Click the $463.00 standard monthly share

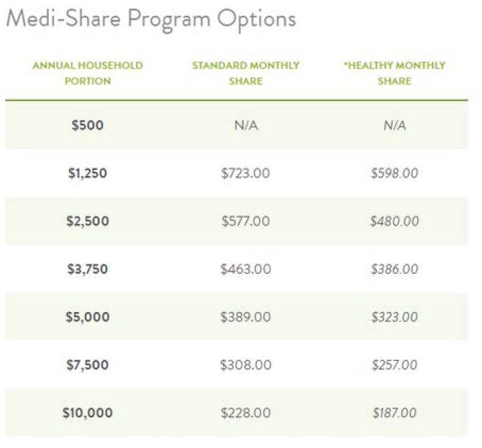tap(246, 269)
